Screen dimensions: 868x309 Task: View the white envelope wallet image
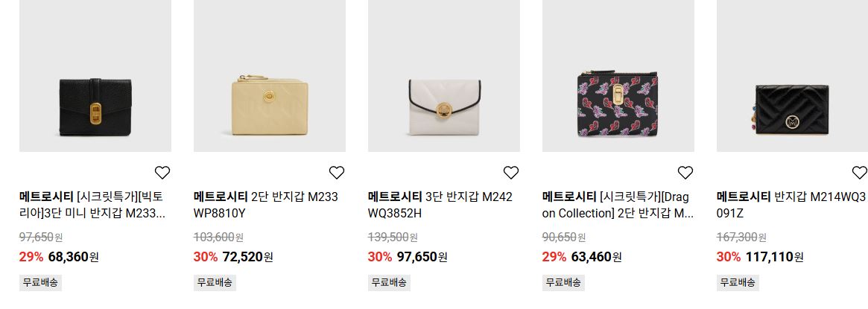[x=444, y=76]
